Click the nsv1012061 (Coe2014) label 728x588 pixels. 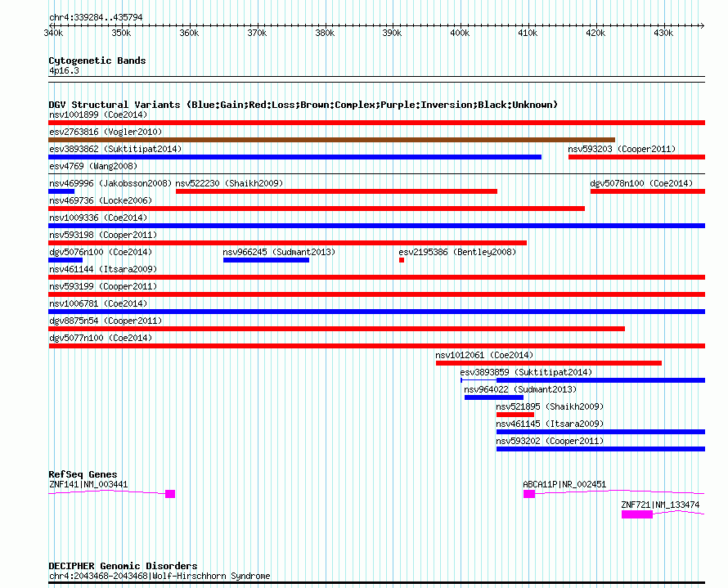tap(484, 355)
